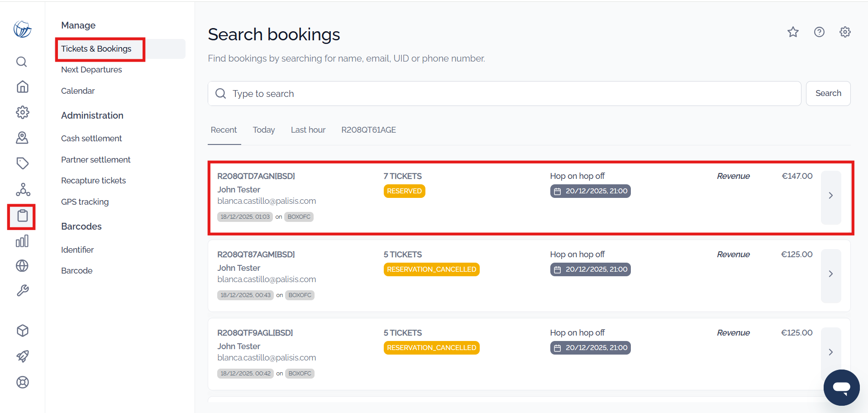Open the chat support bubble
This screenshot has width=868, height=413.
(841, 388)
